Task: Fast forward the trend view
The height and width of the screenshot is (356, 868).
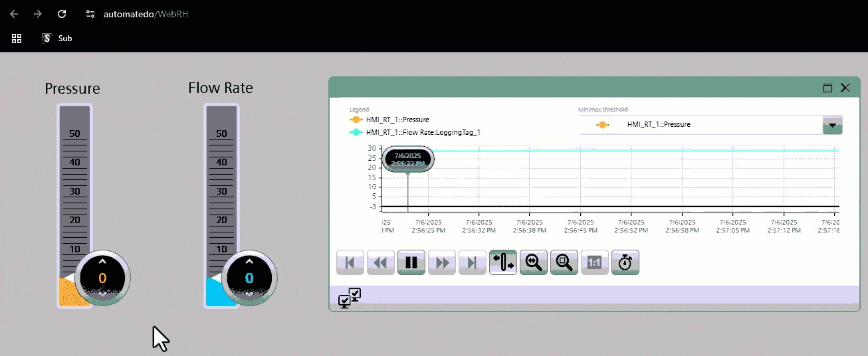Action: pyautogui.click(x=442, y=262)
